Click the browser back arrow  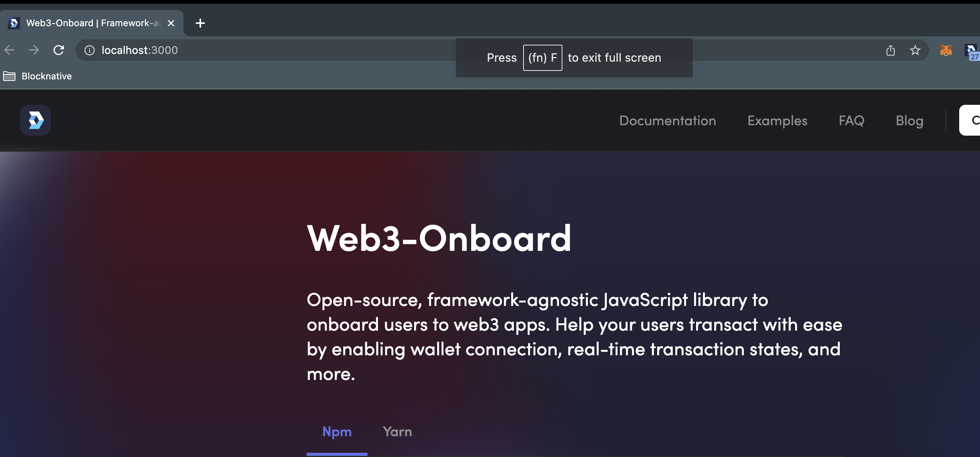[10, 50]
